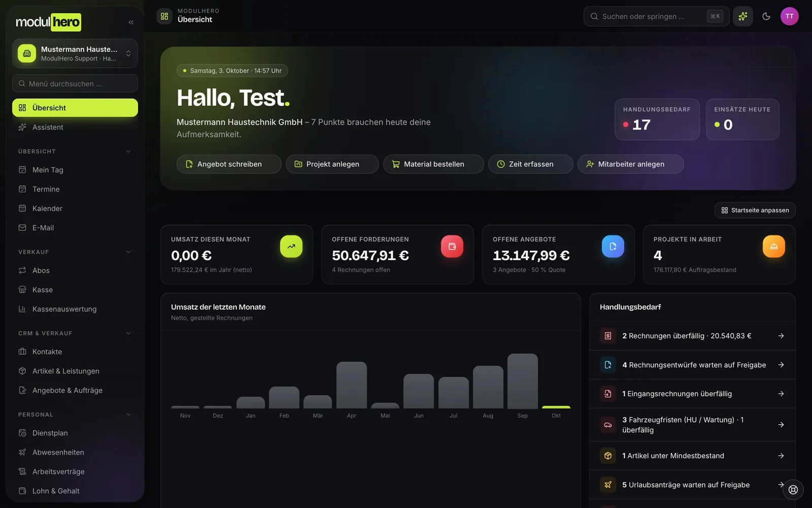Open arrow for 2 Rechnungen überfällig
812x508 pixels.
tap(781, 336)
